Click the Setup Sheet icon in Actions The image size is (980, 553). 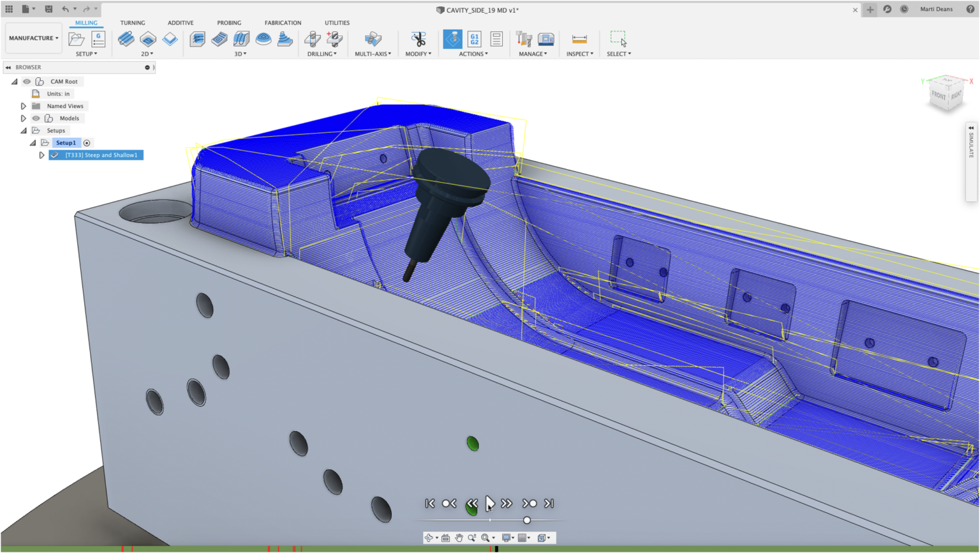coord(496,39)
